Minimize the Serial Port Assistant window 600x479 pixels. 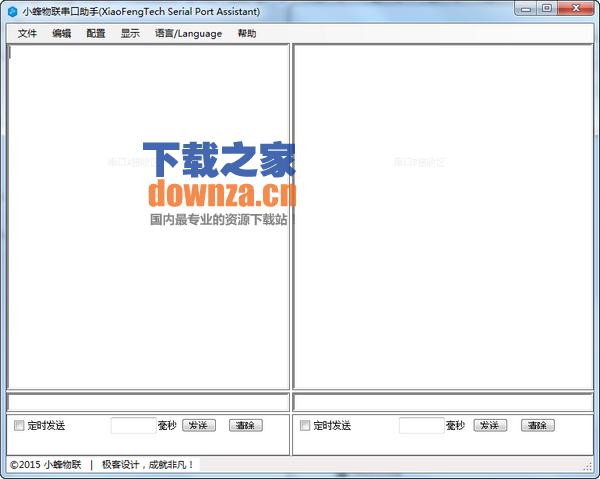pos(526,9)
